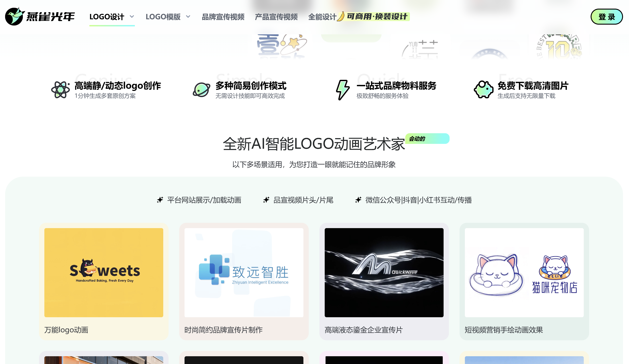Click the 时尚简约品牌宣传片制作 caption

(x=223, y=330)
